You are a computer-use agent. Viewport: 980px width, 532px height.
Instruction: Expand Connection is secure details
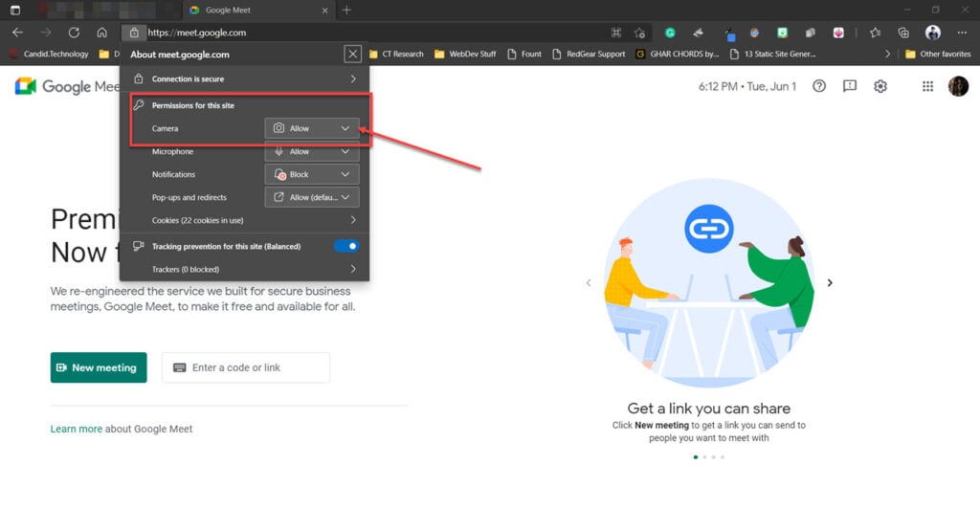[244, 78]
